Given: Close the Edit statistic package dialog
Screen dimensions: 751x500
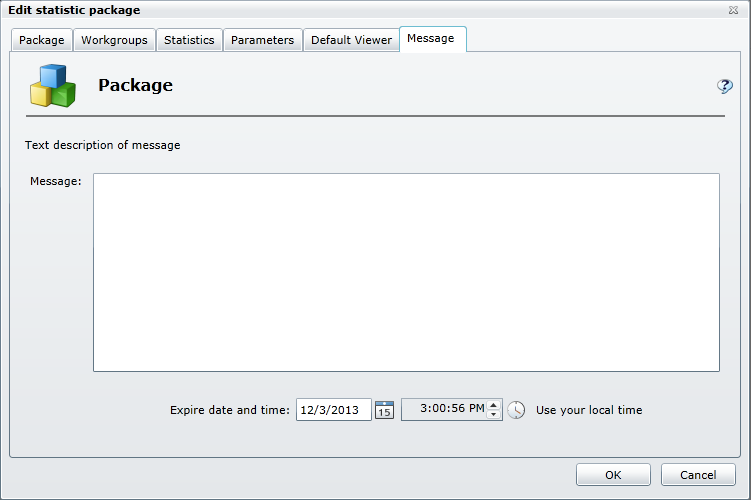Looking at the screenshot, I should pyautogui.click(x=735, y=10).
